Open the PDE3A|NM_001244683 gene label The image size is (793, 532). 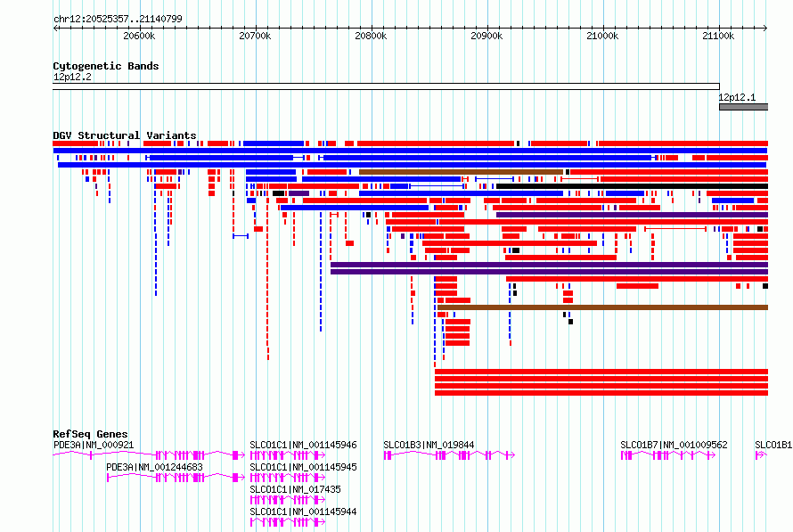(x=154, y=467)
